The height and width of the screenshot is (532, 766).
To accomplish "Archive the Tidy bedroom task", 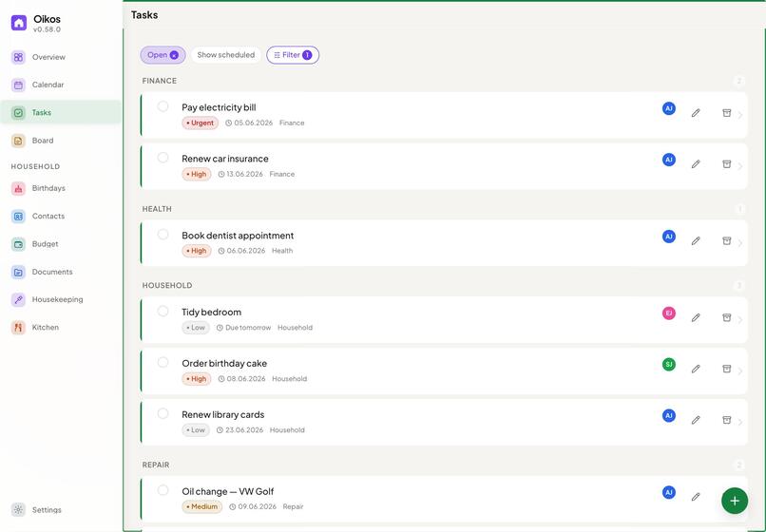I will 727,317.
